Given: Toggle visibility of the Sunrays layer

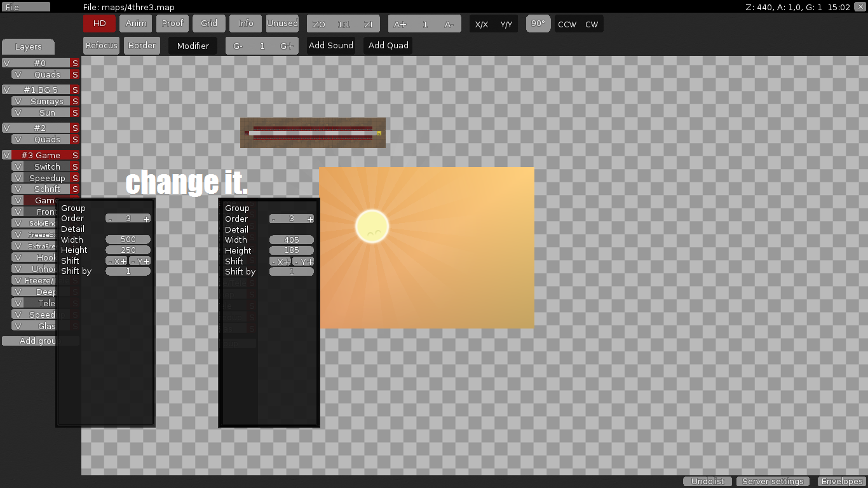Looking at the screenshot, I should coord(18,101).
